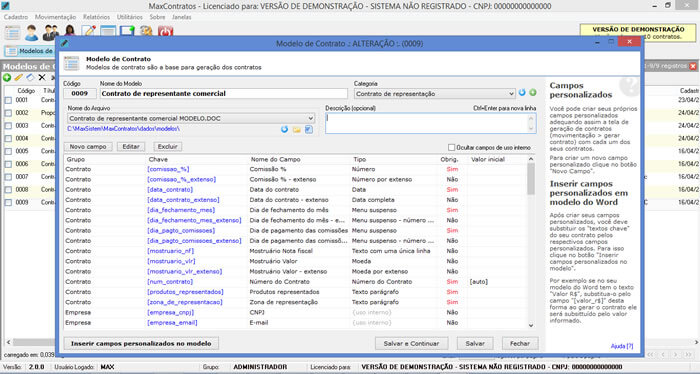Open the Utilitários menu
Image resolution: width=700 pixels, height=374 pixels.
click(130, 17)
